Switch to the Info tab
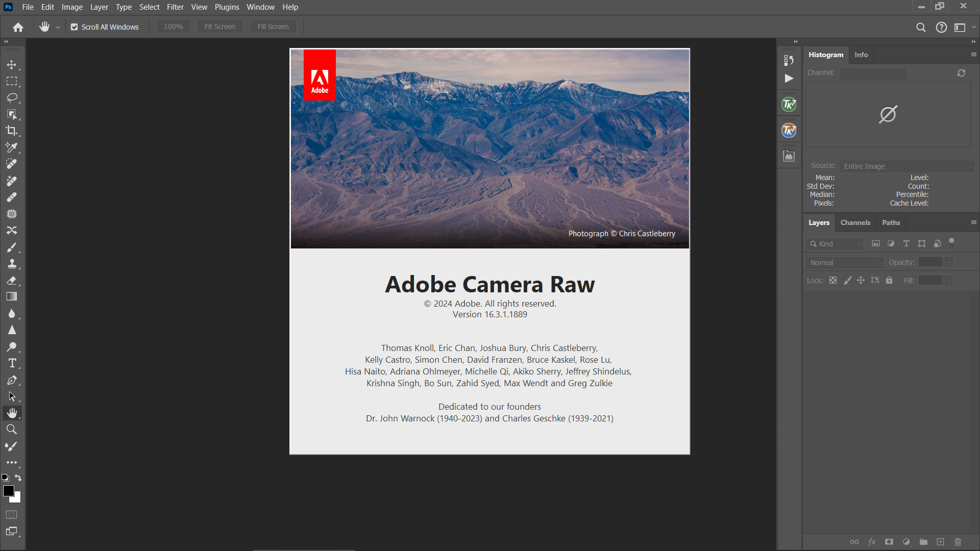 (x=861, y=55)
